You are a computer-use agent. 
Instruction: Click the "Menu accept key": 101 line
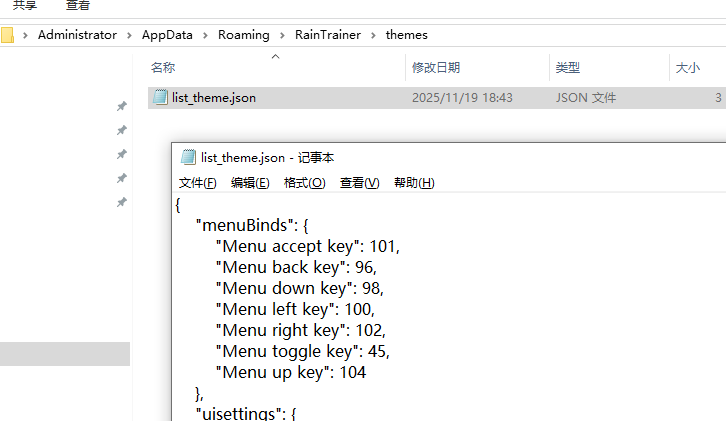[x=307, y=246]
